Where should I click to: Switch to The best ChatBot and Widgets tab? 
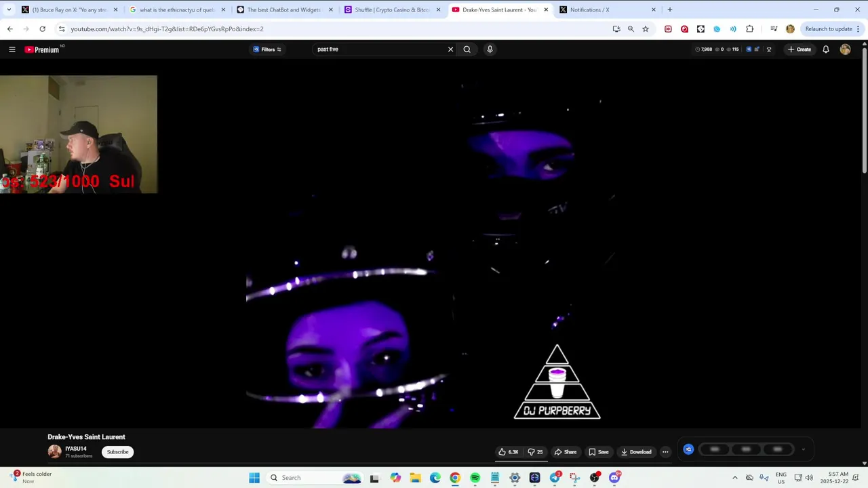click(283, 9)
